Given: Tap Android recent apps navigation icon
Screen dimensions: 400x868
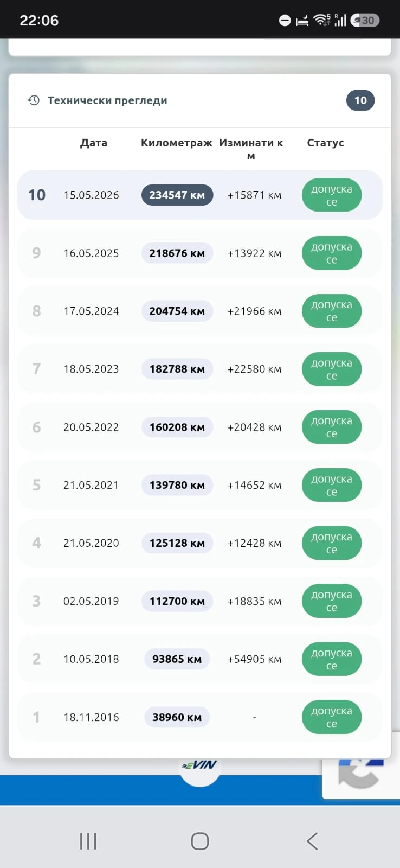Looking at the screenshot, I should [x=88, y=841].
